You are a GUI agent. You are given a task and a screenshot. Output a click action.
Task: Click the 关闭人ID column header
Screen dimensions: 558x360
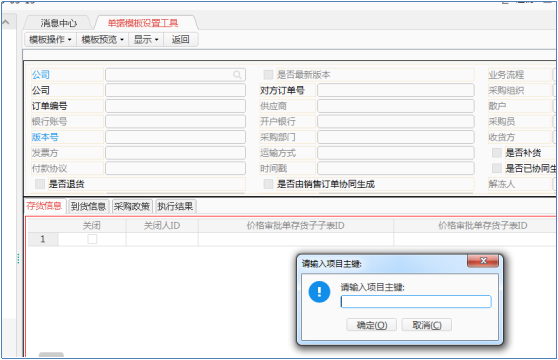tap(162, 226)
